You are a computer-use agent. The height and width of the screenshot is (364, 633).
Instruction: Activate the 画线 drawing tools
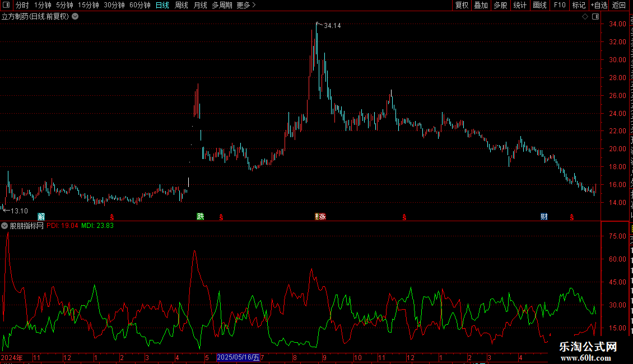(x=540, y=5)
